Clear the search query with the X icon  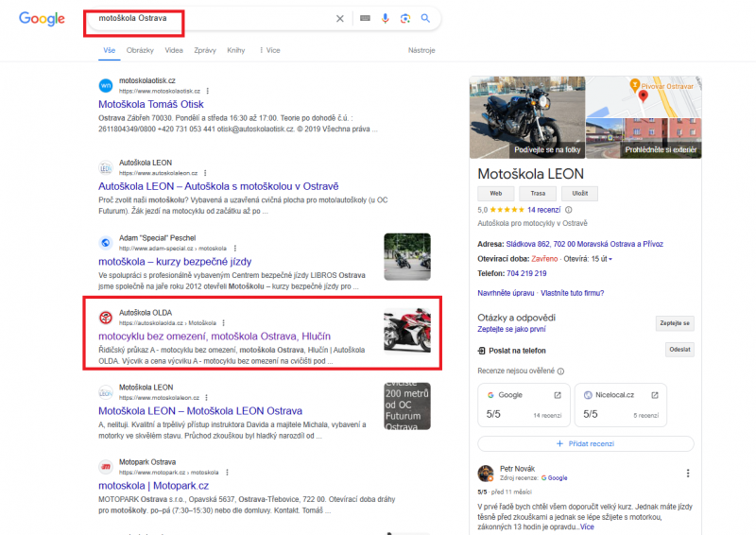click(340, 18)
